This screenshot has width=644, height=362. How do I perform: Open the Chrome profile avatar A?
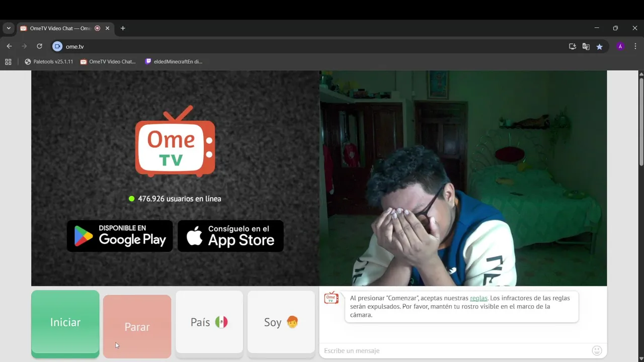pyautogui.click(x=620, y=46)
